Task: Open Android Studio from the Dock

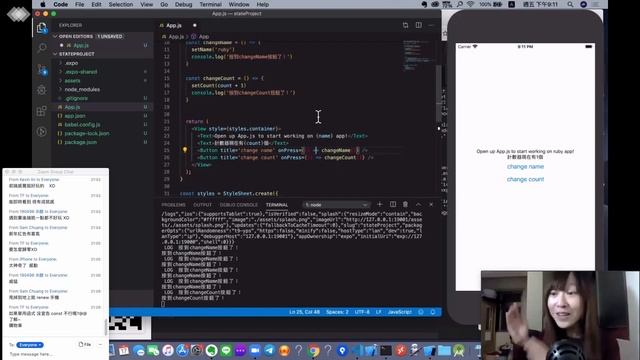Action: point(459,350)
